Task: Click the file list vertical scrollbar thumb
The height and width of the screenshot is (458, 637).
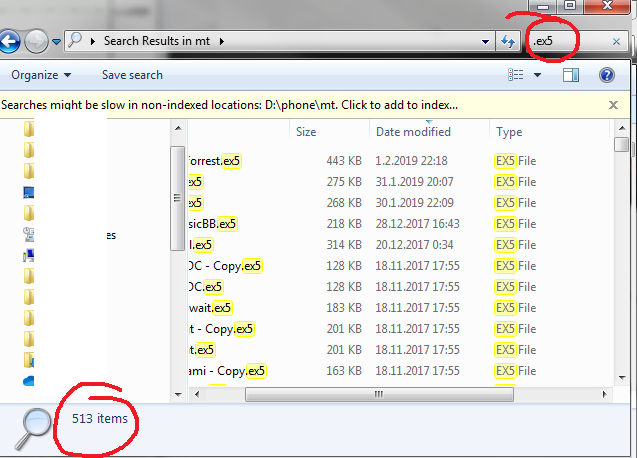Action: click(622, 144)
